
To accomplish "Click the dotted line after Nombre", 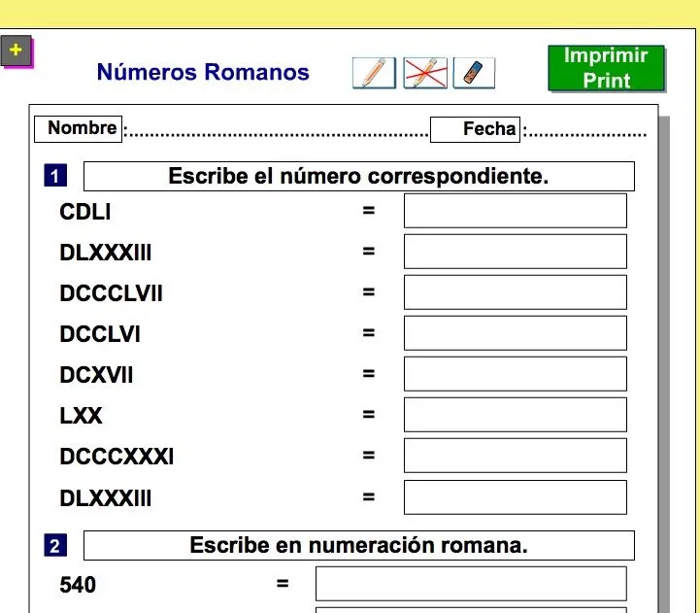I will point(276,133).
